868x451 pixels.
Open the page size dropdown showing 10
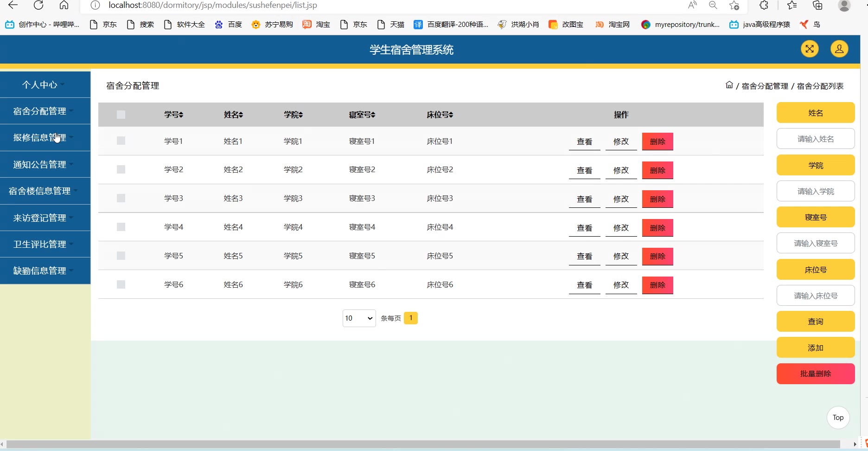[x=359, y=318]
